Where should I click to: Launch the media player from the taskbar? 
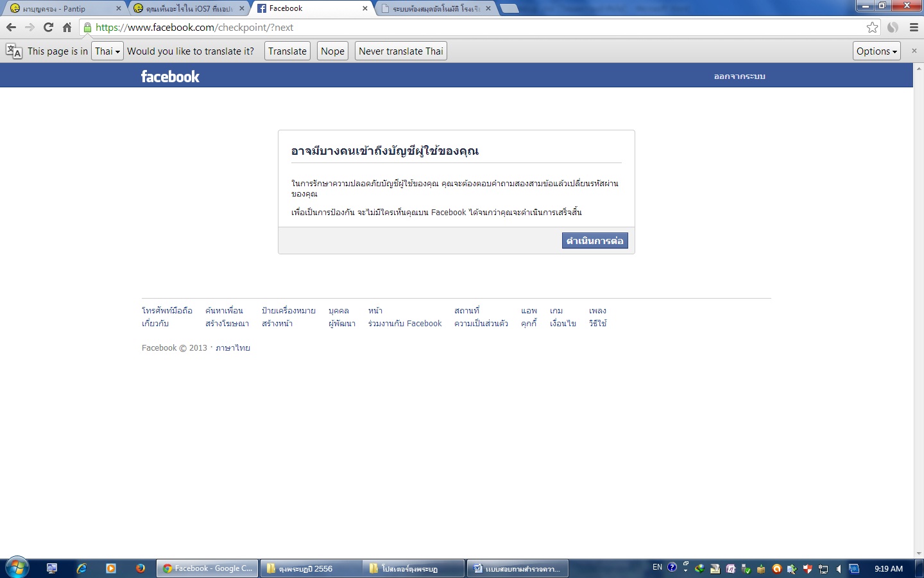pyautogui.click(x=111, y=568)
